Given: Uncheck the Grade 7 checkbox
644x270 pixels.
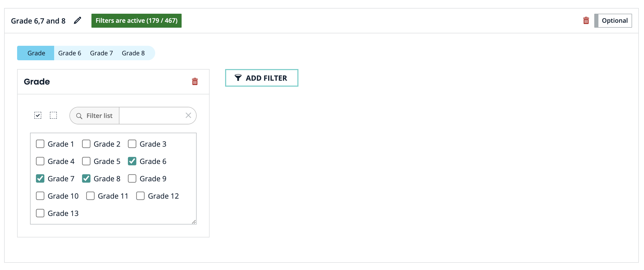Looking at the screenshot, I should coord(40,179).
